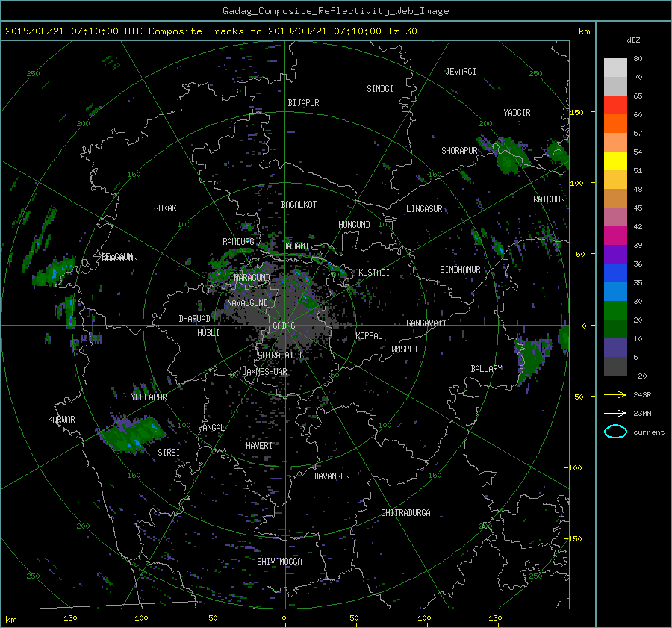Click the CHITRADURGA city label
This screenshot has width=672, height=628.
(405, 513)
